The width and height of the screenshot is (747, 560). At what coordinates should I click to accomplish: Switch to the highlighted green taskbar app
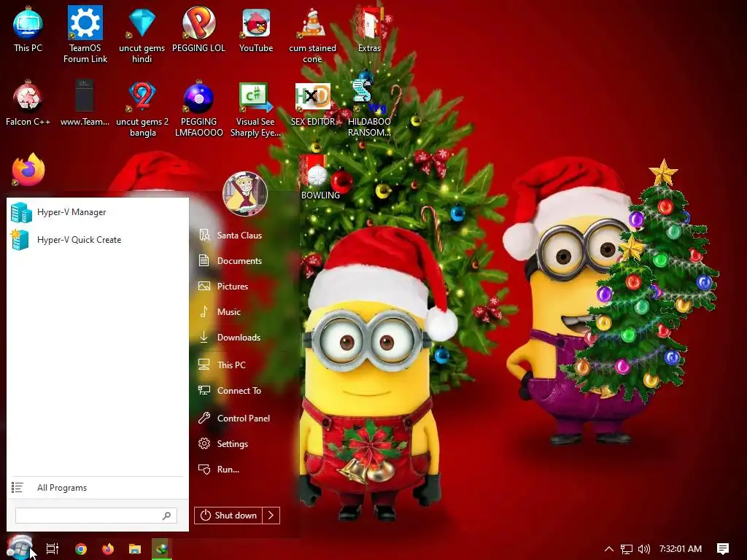click(x=162, y=548)
